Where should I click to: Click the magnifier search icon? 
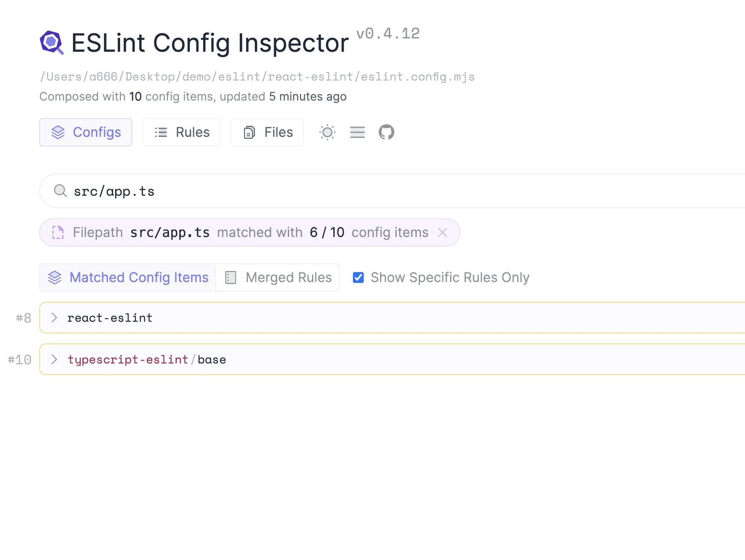pos(60,191)
